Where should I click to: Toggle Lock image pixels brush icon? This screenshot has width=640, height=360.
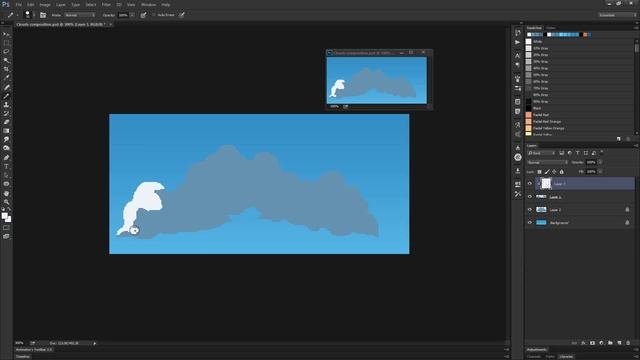547,172
